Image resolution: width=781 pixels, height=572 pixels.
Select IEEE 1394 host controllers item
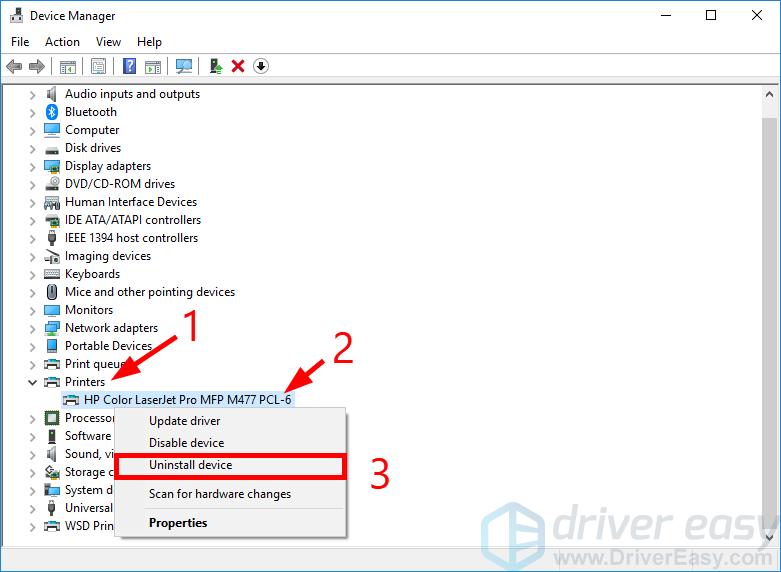tap(131, 238)
